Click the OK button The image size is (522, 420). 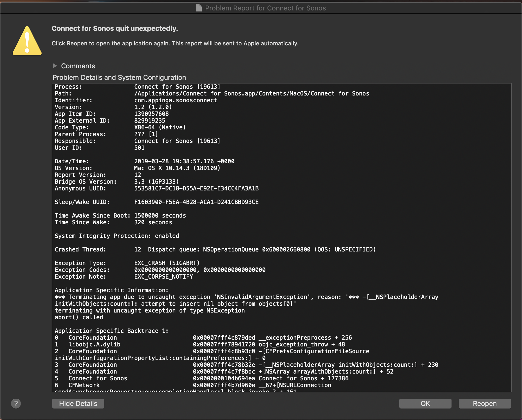(425, 404)
